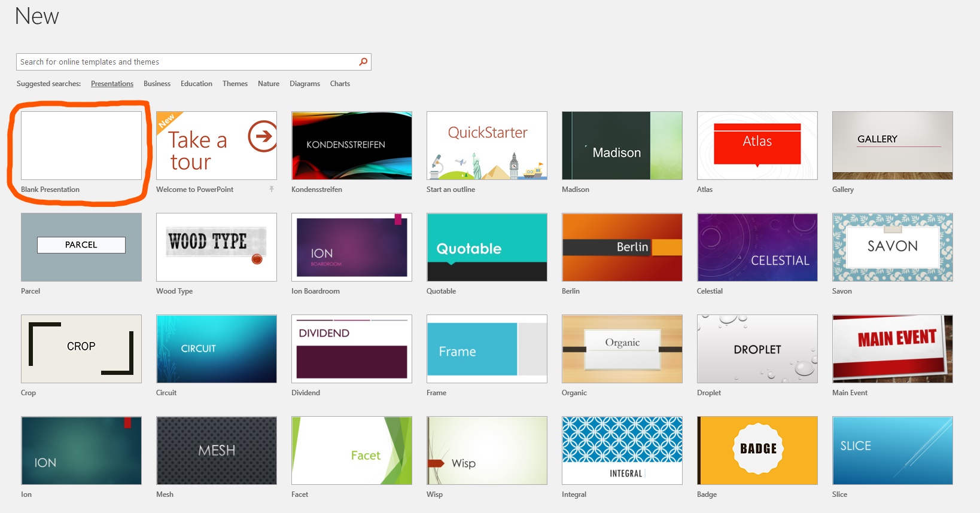Image resolution: width=980 pixels, height=513 pixels.
Task: Select the QuickStarter outline thumbnail
Action: coord(487,145)
